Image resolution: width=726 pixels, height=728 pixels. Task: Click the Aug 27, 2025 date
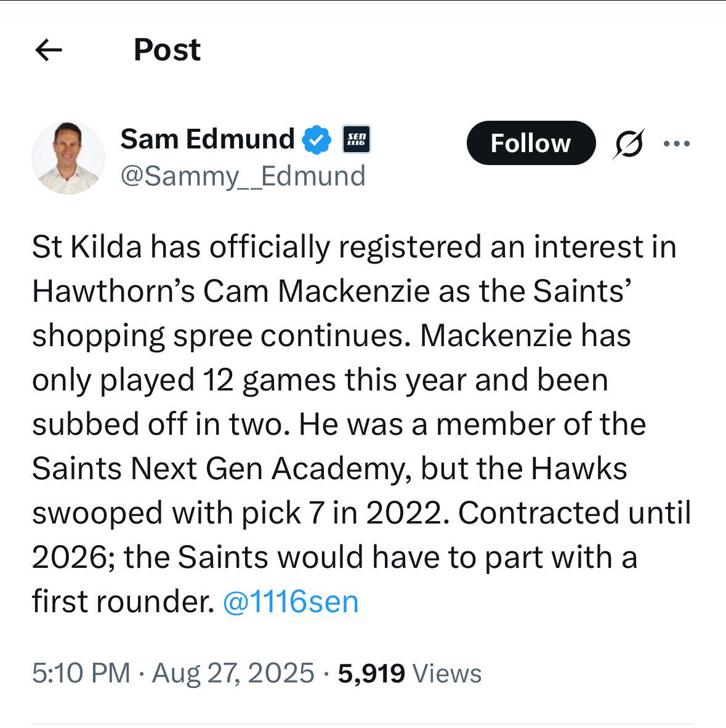tap(233, 673)
